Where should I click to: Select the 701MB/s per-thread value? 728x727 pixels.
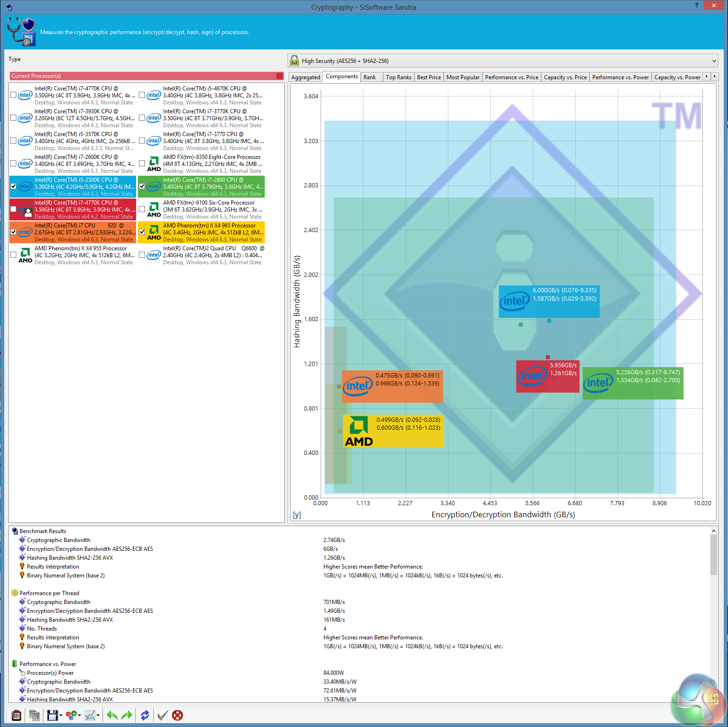(334, 602)
